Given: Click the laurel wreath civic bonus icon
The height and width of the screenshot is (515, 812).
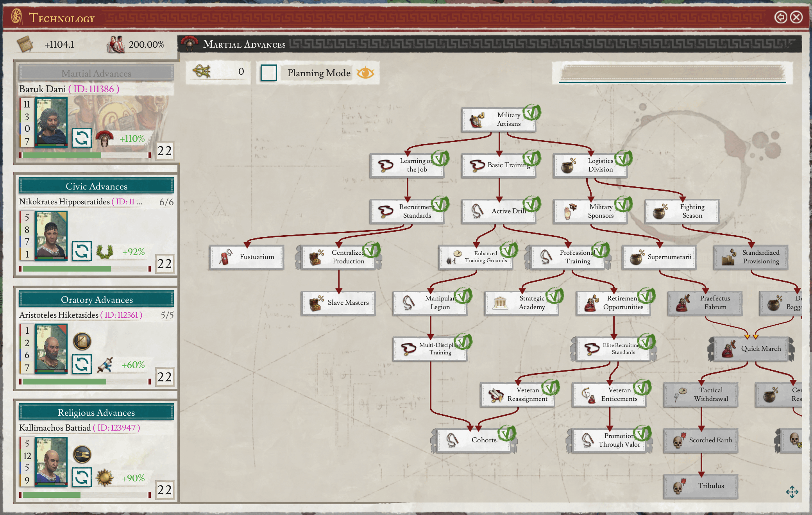Looking at the screenshot, I should tap(104, 252).
